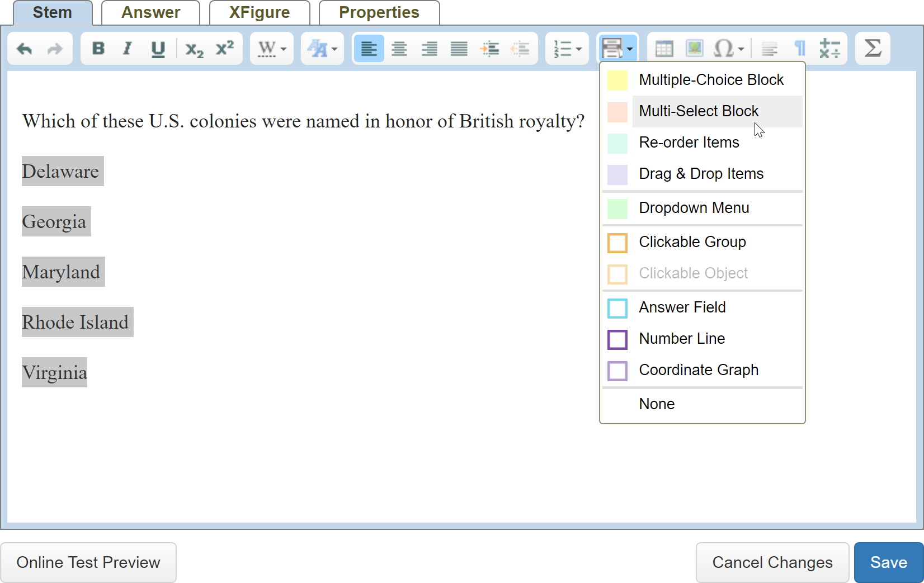Insert an image

[x=694, y=49]
